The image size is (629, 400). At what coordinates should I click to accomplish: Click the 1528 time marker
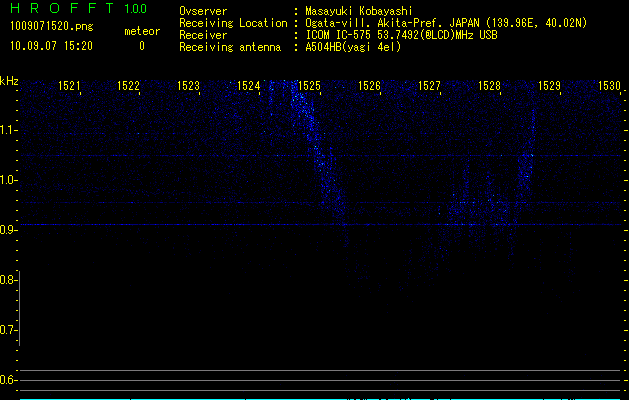(x=489, y=86)
